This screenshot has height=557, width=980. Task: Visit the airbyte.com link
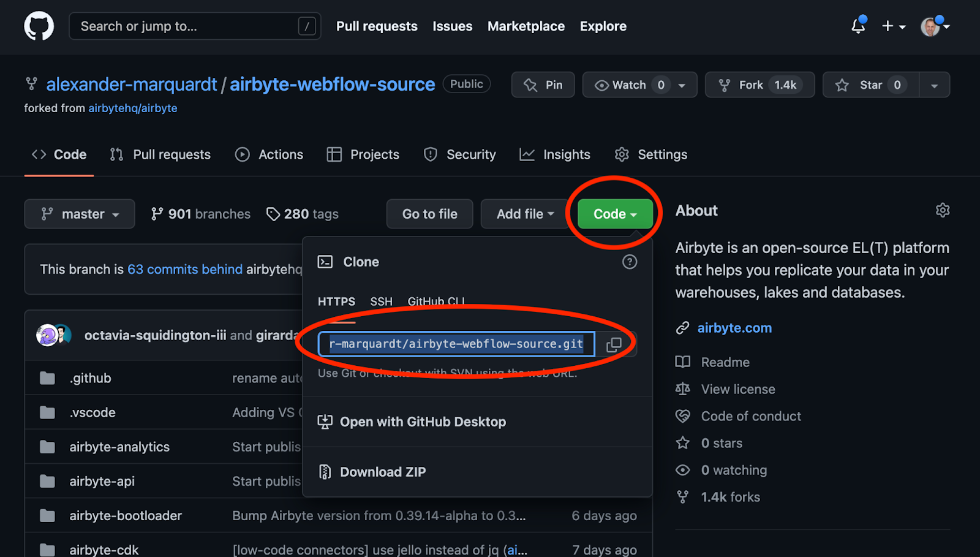(734, 328)
